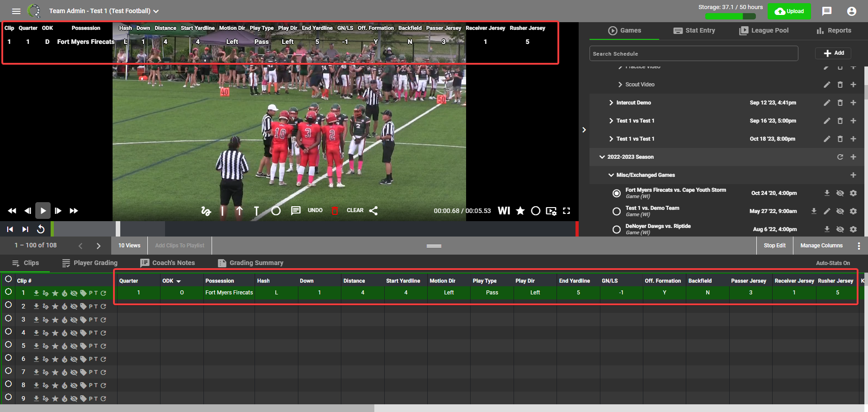Click the Add schedule button

pyautogui.click(x=833, y=53)
